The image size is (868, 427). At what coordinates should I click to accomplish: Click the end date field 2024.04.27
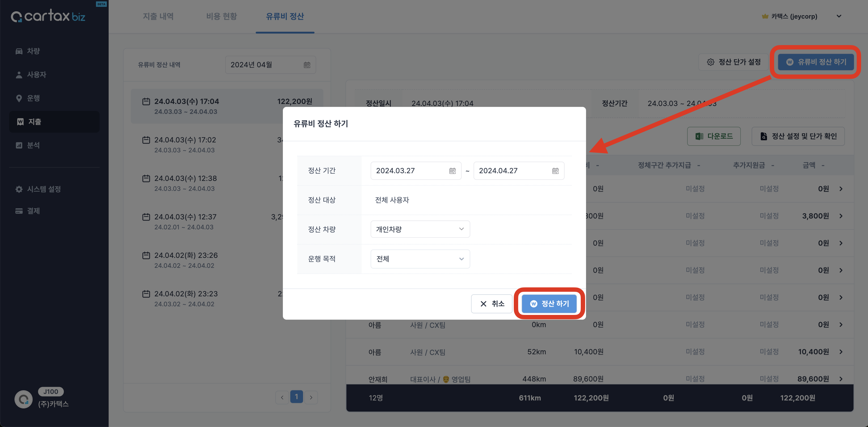519,171
